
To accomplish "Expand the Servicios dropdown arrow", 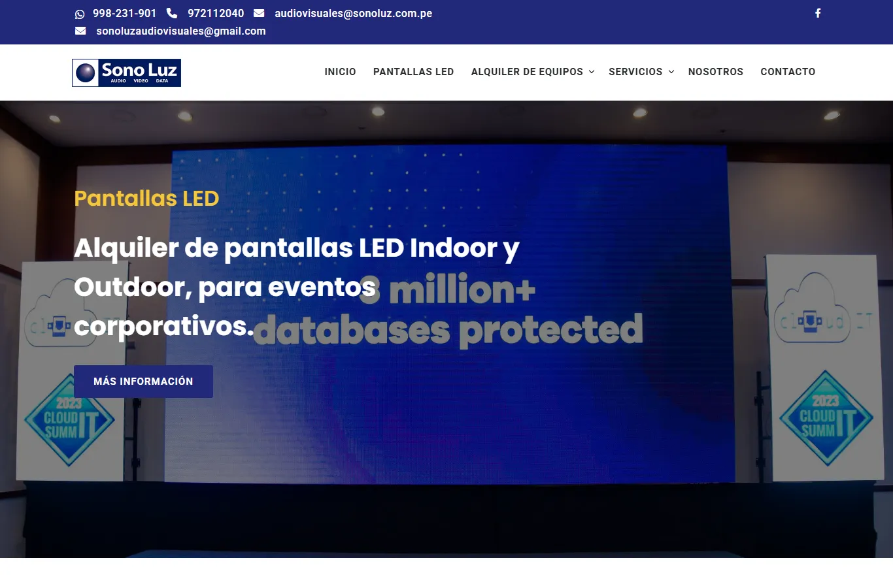I will 671,72.
